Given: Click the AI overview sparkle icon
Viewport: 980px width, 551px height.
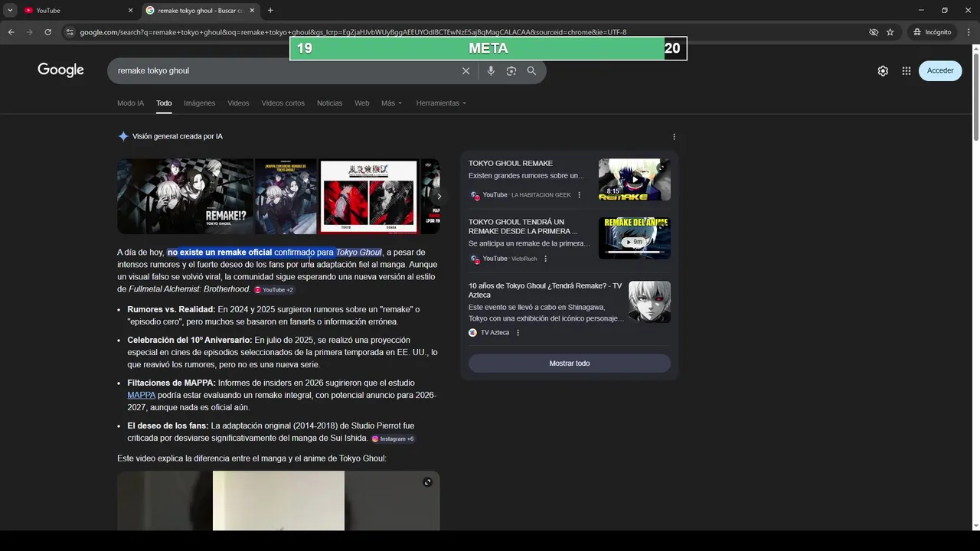Looking at the screenshot, I should pyautogui.click(x=122, y=136).
